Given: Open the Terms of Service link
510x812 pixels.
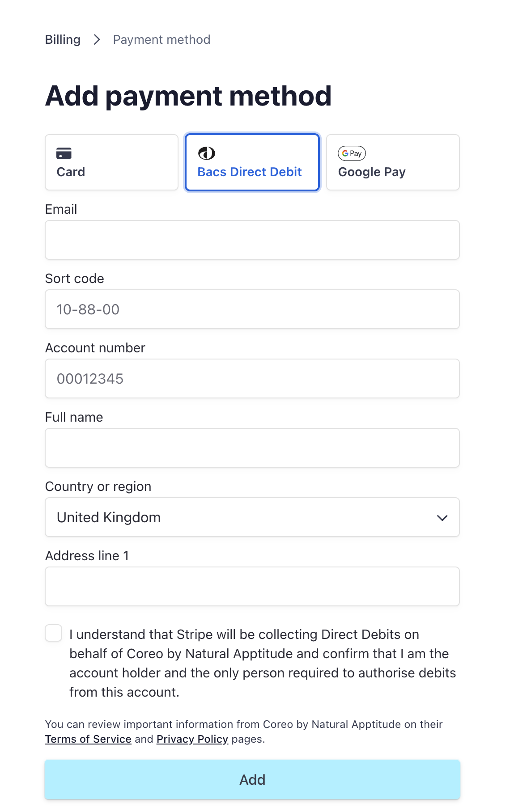Looking at the screenshot, I should tap(88, 739).
